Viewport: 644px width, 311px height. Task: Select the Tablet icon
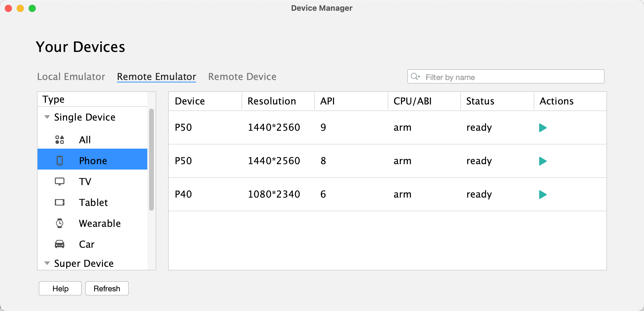[60, 202]
